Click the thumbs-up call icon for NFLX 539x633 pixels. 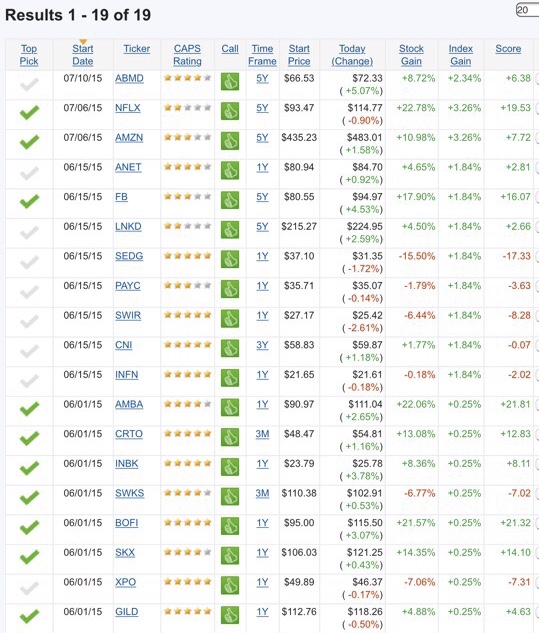230,111
